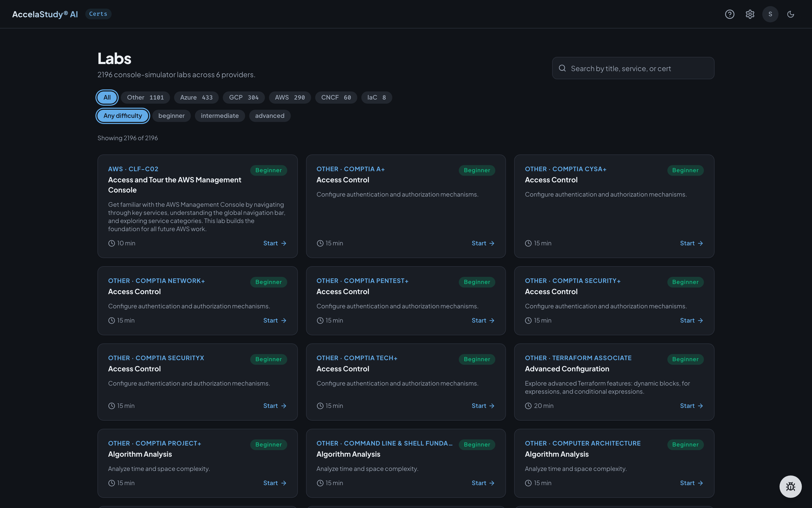Filter labs by Other provider

145,98
